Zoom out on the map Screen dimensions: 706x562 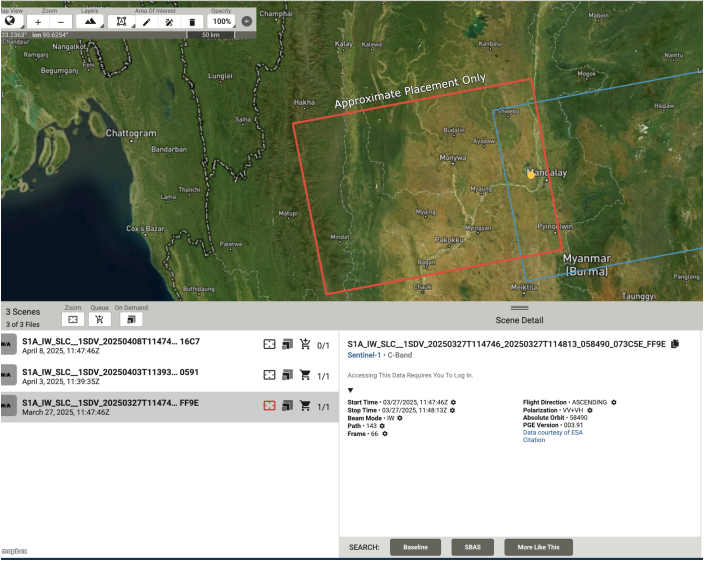[x=61, y=21]
